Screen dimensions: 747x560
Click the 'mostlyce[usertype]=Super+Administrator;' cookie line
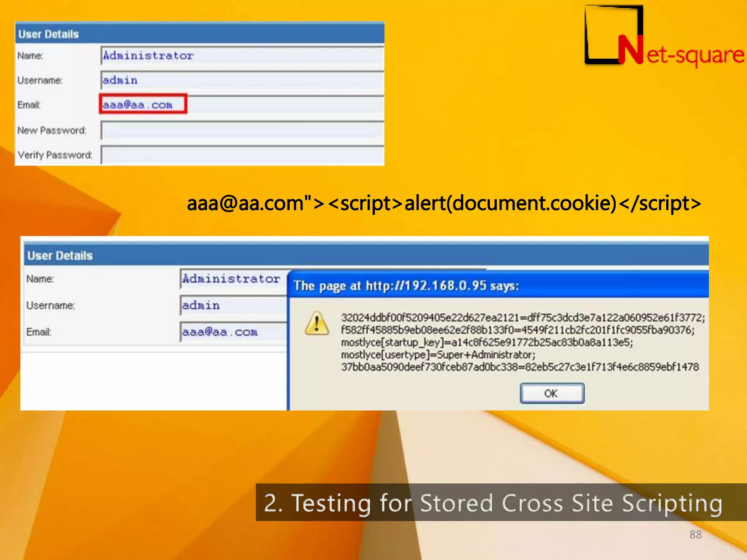click(x=438, y=354)
